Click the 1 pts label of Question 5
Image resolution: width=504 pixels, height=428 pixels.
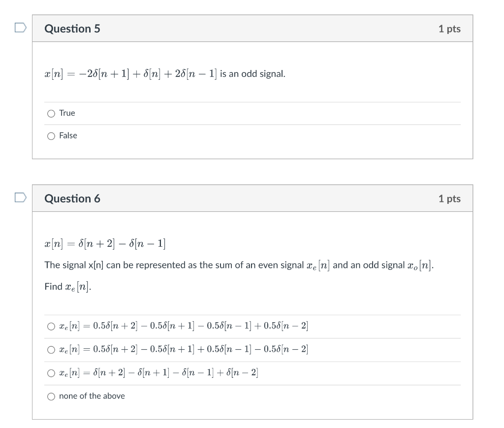tap(449, 29)
